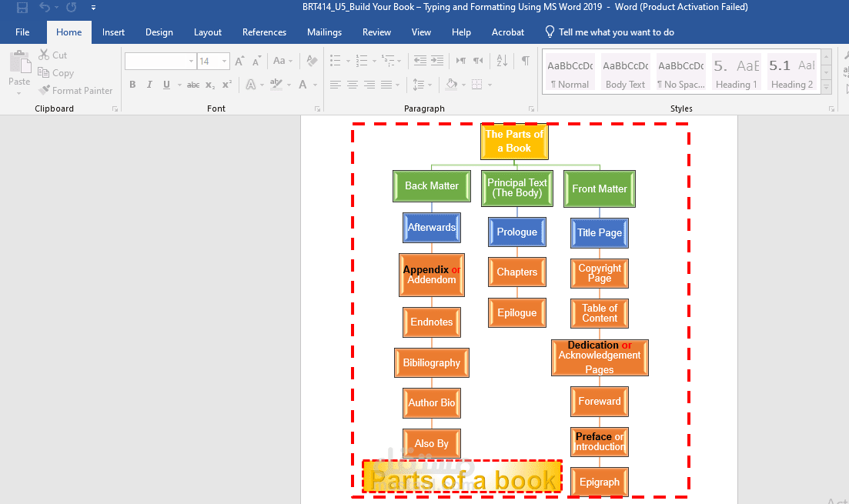Screen dimensions: 849x504
Task: Click the Save icon in the title bar
Action: tap(22, 8)
